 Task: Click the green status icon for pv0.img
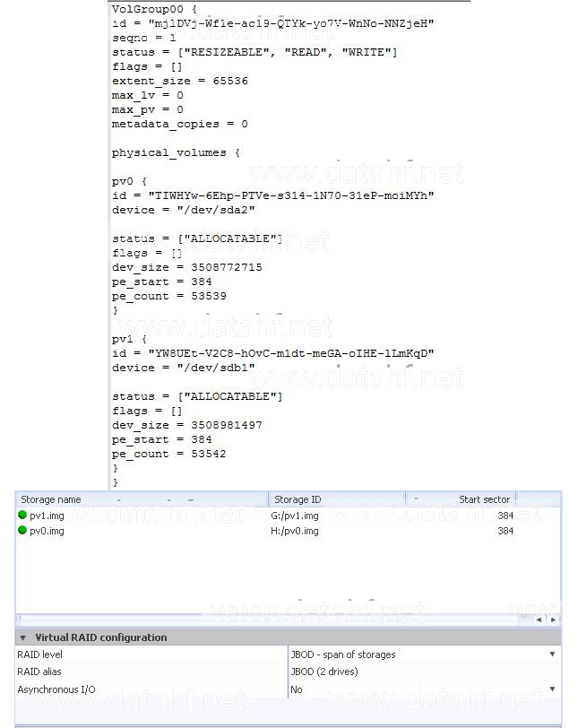22,530
